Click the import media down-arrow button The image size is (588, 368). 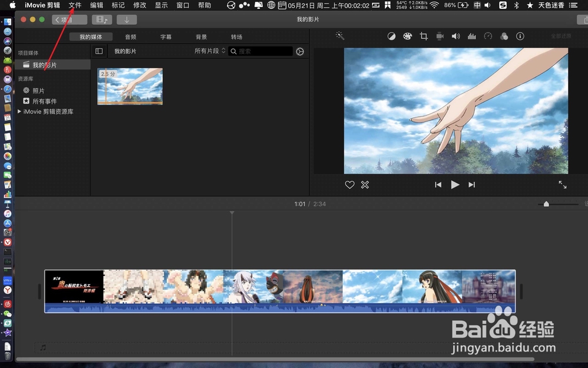[127, 19]
